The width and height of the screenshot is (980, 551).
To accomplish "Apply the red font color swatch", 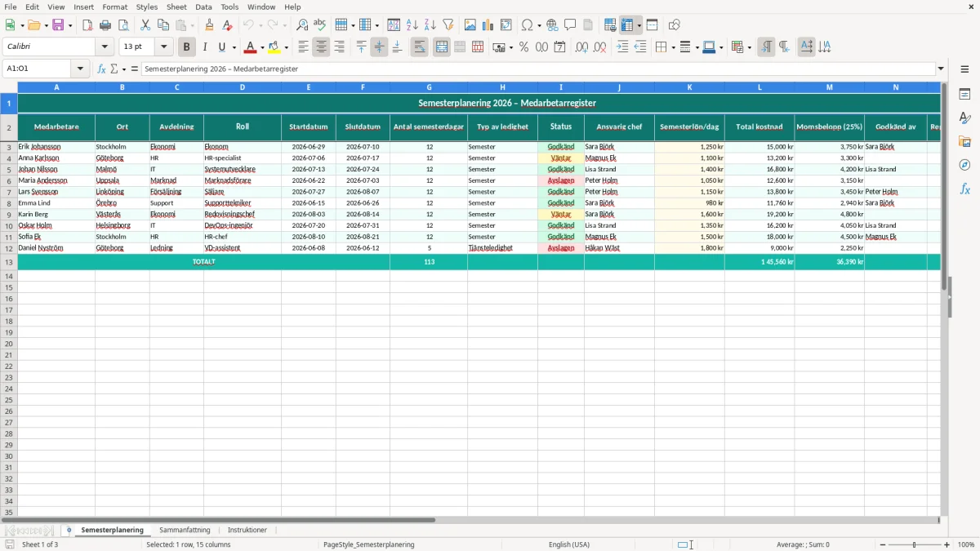I will click(252, 47).
